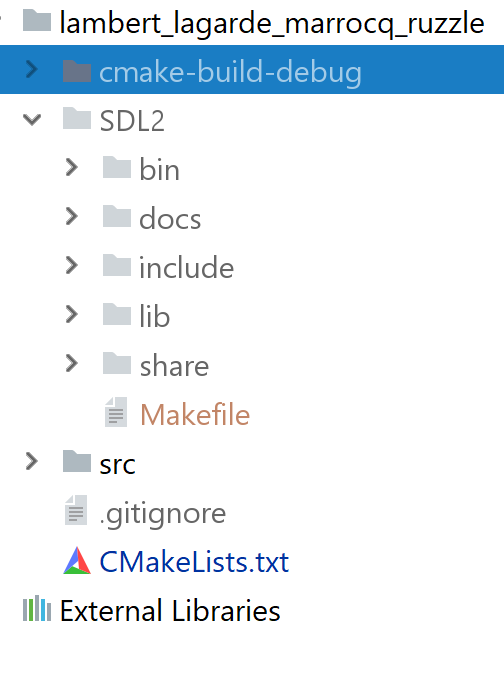The height and width of the screenshot is (679, 504).
Task: Click the CMake icon beside CMakeLists.txt
Action: [77, 561]
